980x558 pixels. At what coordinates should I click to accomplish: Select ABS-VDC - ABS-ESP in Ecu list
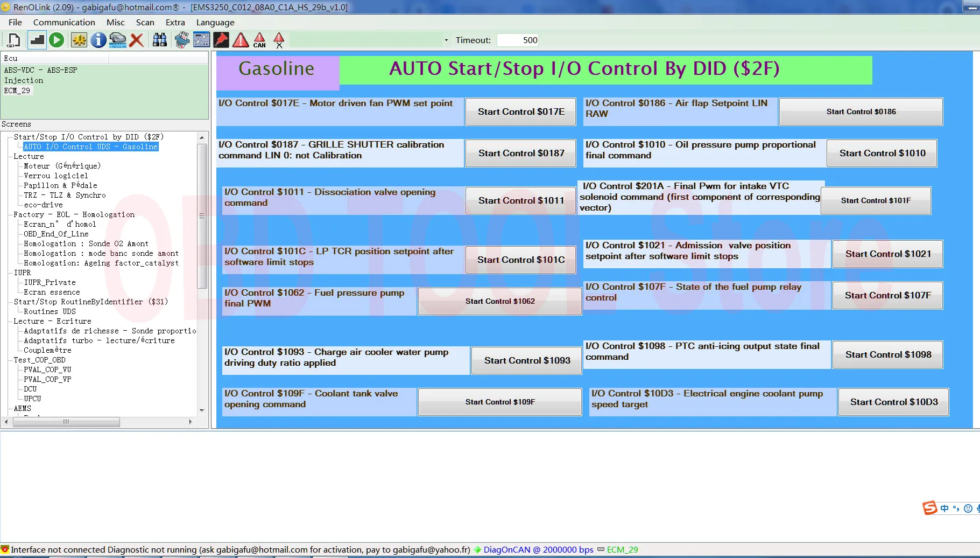click(41, 70)
